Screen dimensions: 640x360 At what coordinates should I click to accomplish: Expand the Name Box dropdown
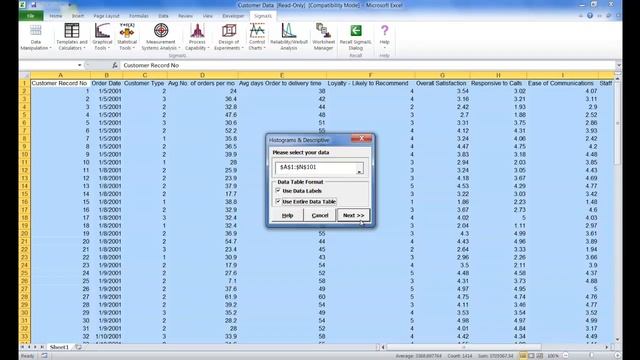(x=80, y=65)
